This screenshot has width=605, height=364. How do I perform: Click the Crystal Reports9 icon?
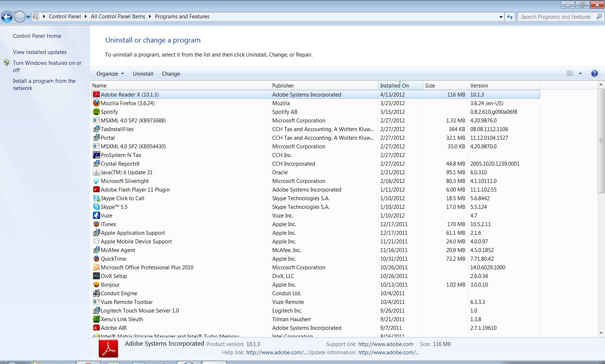coord(96,163)
